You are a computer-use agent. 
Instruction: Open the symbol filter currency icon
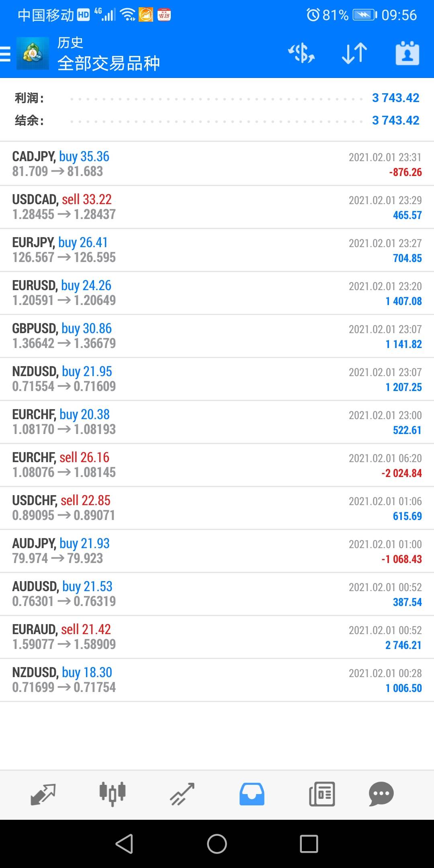(301, 53)
